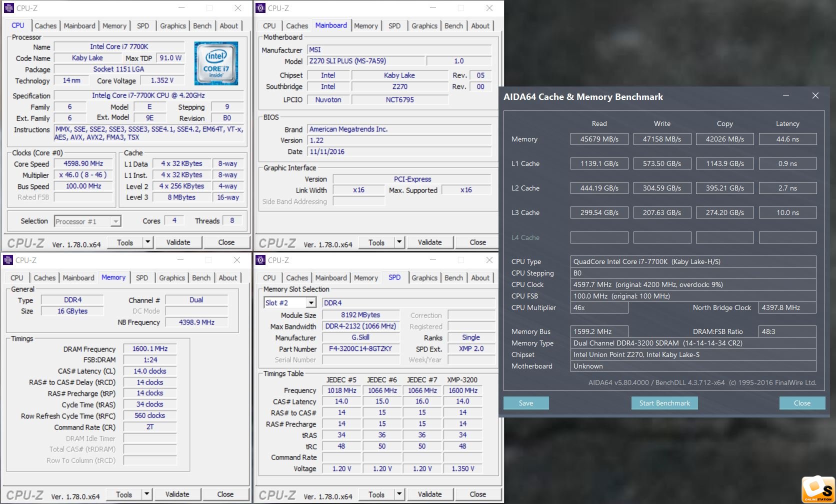Click Validate in the SPD window

(429, 494)
